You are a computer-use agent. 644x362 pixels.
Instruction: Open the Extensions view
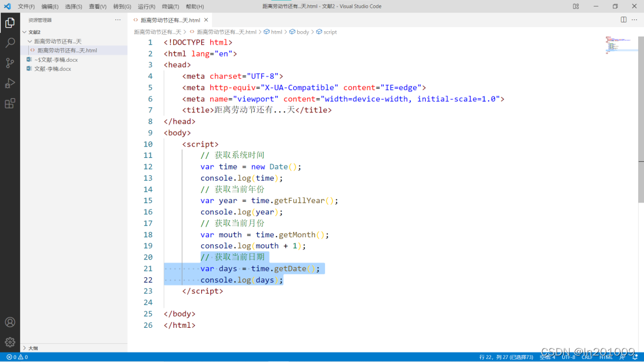click(10, 103)
